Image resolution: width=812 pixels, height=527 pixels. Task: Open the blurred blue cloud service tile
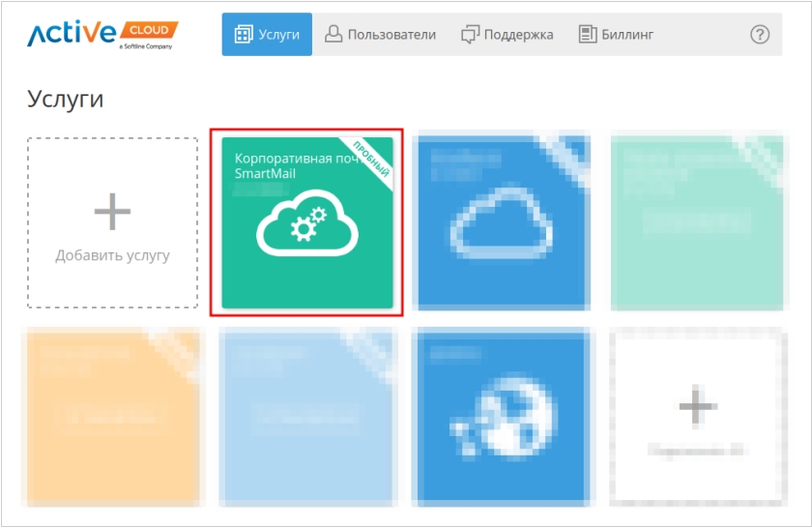[504, 222]
